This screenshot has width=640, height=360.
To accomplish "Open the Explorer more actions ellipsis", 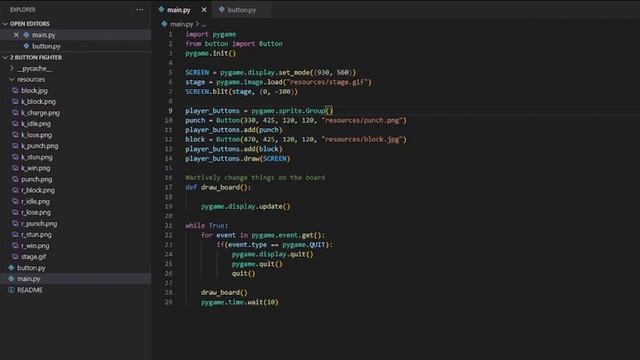I will [140, 9].
